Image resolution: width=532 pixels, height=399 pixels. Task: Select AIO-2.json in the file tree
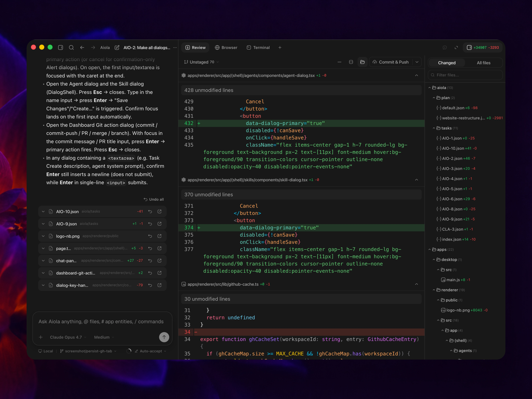(456, 158)
